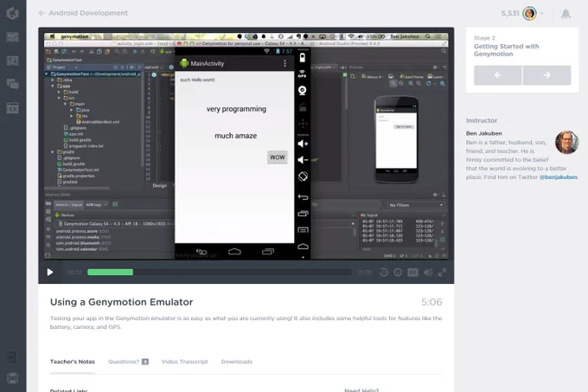588x392 pixels.
Task: Open the Video Transcript tab
Action: point(184,362)
